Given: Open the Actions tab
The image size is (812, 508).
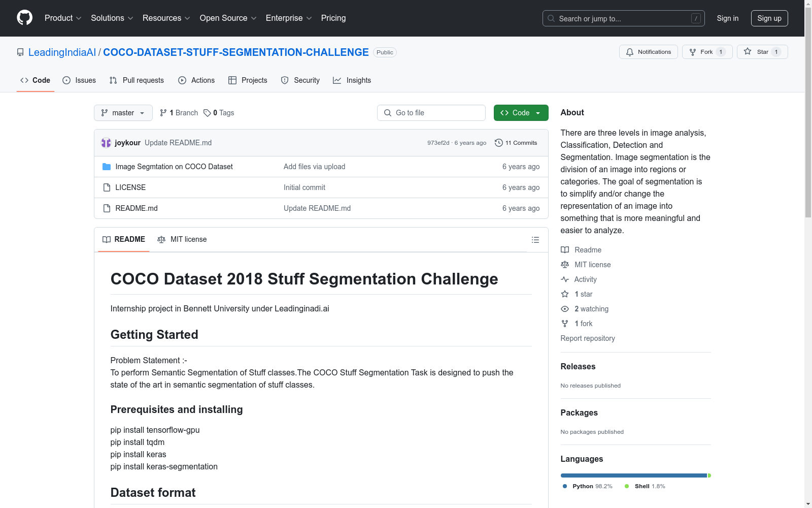Looking at the screenshot, I should coord(196,80).
